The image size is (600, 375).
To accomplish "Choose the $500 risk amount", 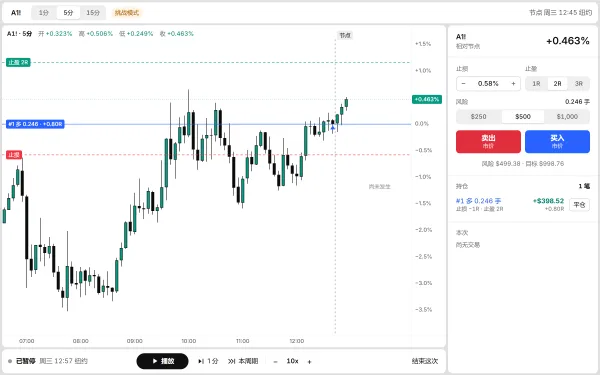I will coord(523,116).
